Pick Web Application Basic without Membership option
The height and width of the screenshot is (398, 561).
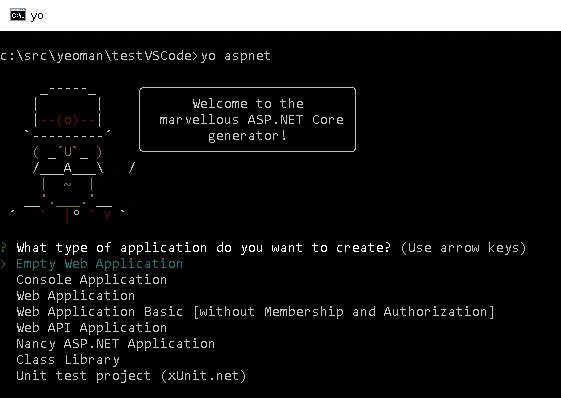[255, 312]
